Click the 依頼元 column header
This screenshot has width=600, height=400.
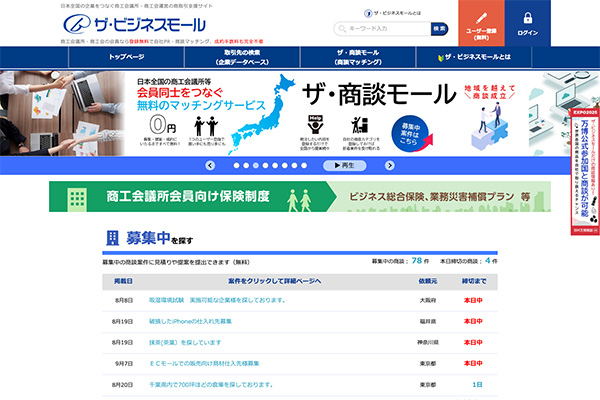[x=427, y=281]
